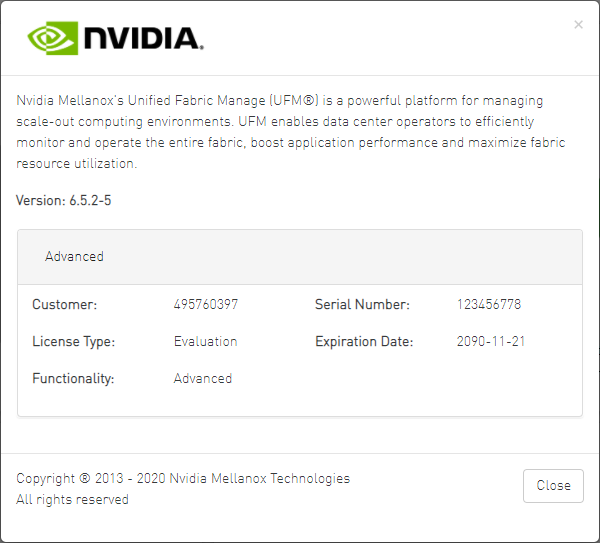The height and width of the screenshot is (543, 600).
Task: Click the License Type label
Action: 73,342
